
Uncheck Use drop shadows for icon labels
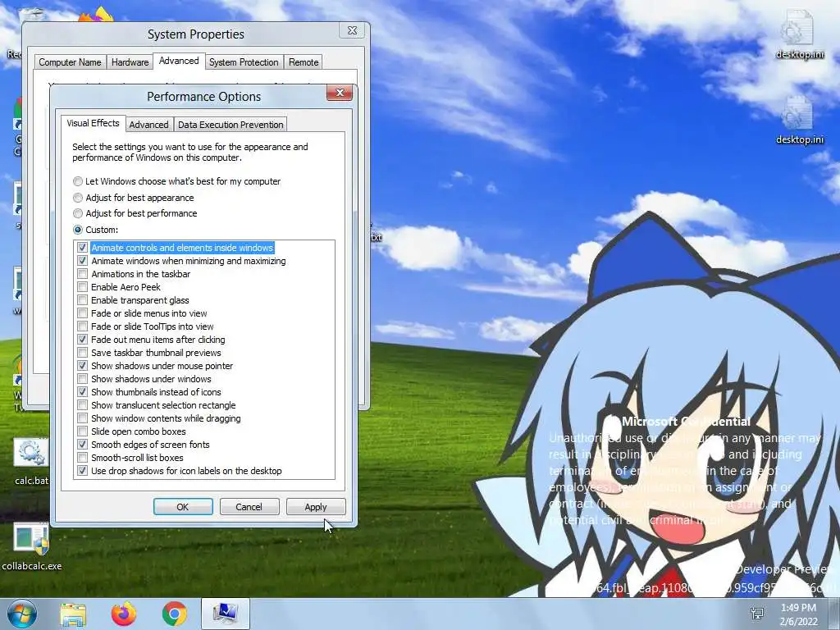83,471
